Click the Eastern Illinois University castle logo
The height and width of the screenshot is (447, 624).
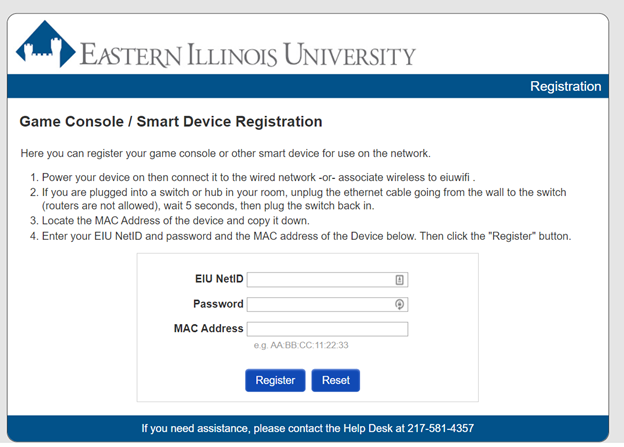46,46
